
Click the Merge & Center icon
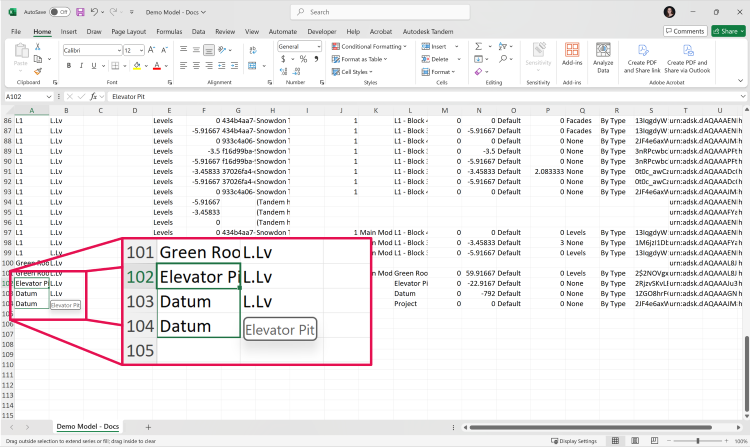(253, 65)
